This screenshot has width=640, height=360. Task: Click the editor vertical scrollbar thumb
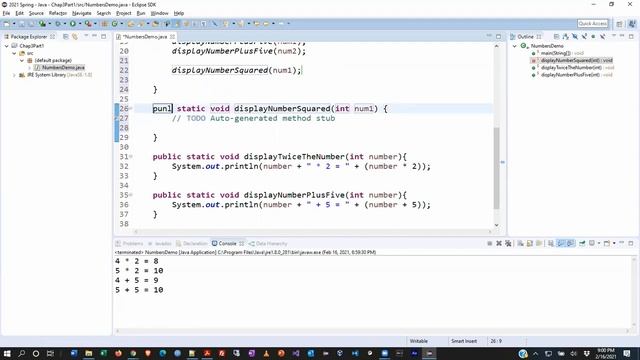pyautogui.click(x=496, y=168)
